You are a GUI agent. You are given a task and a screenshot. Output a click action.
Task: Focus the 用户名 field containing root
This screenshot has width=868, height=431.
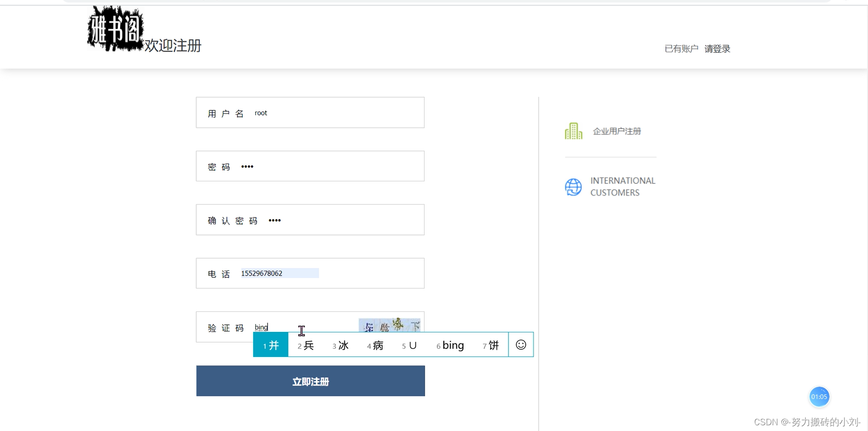point(310,112)
